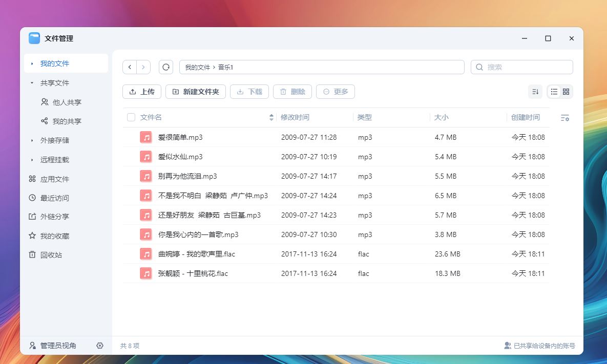Image resolution: width=607 pixels, height=364 pixels.
Task: Select 不是我不明白 梁静茹 卢广仲.mp3
Action: pyautogui.click(x=213, y=196)
